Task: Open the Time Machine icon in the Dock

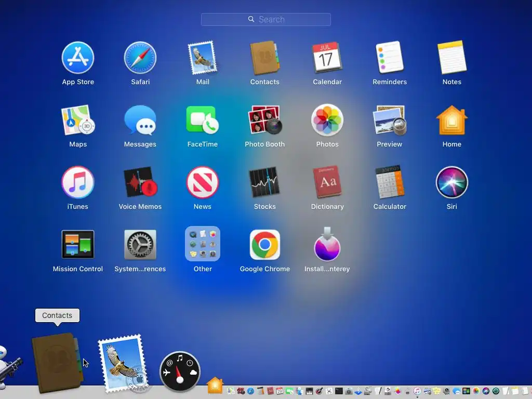Action: [x=496, y=391]
